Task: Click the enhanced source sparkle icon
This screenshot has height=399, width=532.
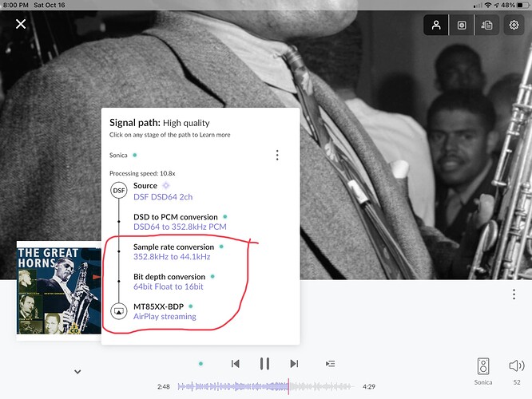Action: coord(166,185)
